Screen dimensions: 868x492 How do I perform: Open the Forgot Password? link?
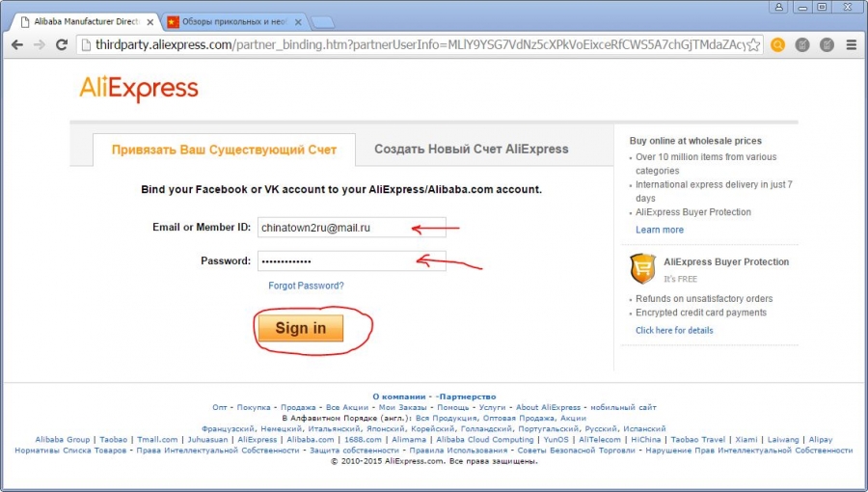tap(306, 286)
